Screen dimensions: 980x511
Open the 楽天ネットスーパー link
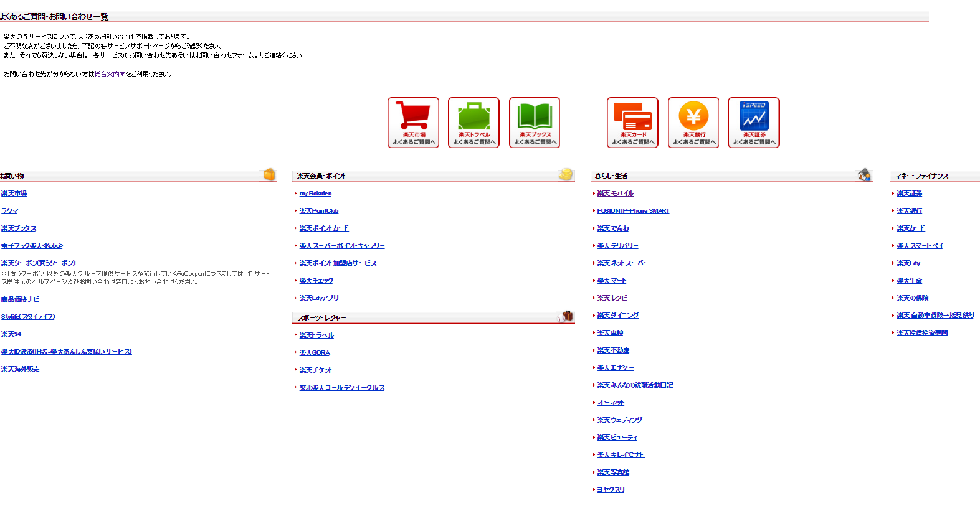[623, 263]
